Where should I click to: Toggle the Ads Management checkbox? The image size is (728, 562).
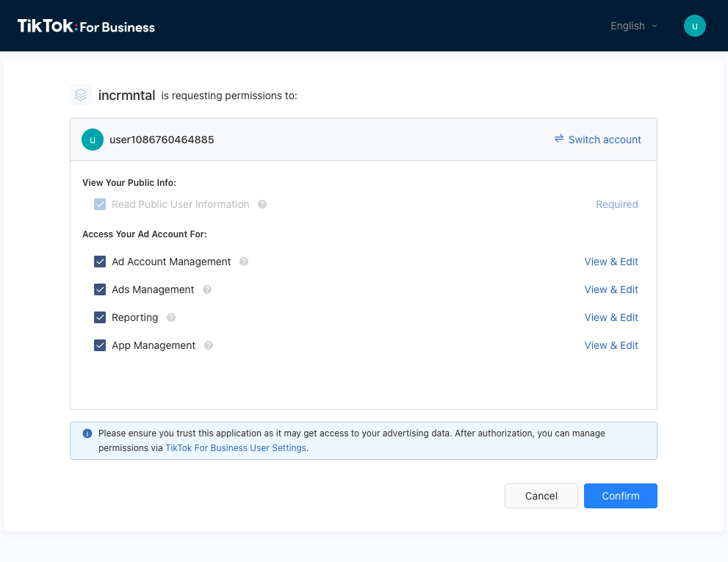100,290
